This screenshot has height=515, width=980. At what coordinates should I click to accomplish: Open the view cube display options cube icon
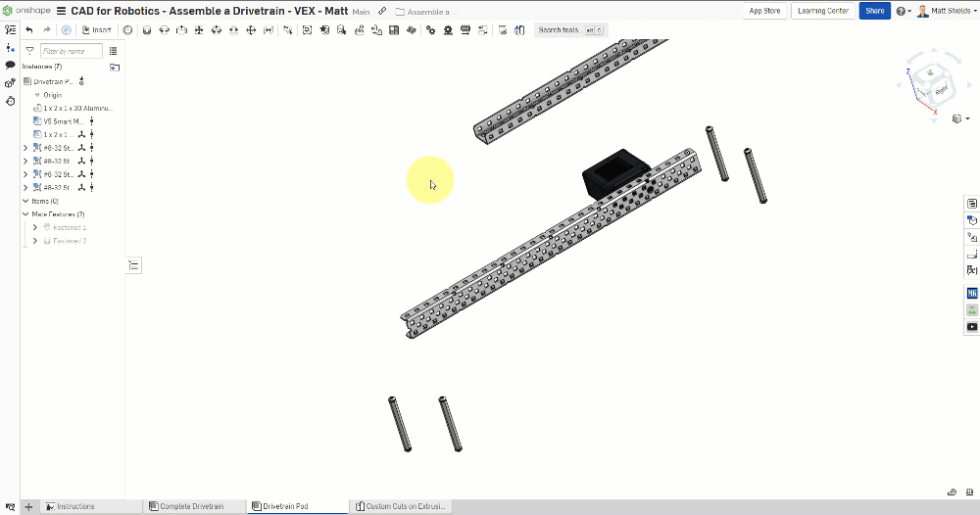coord(956,118)
